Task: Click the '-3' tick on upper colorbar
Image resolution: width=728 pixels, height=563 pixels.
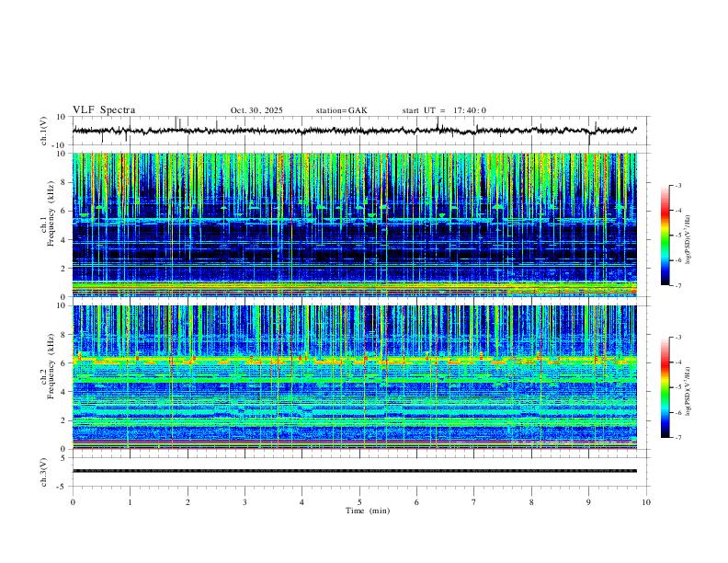Action: pyautogui.click(x=677, y=185)
